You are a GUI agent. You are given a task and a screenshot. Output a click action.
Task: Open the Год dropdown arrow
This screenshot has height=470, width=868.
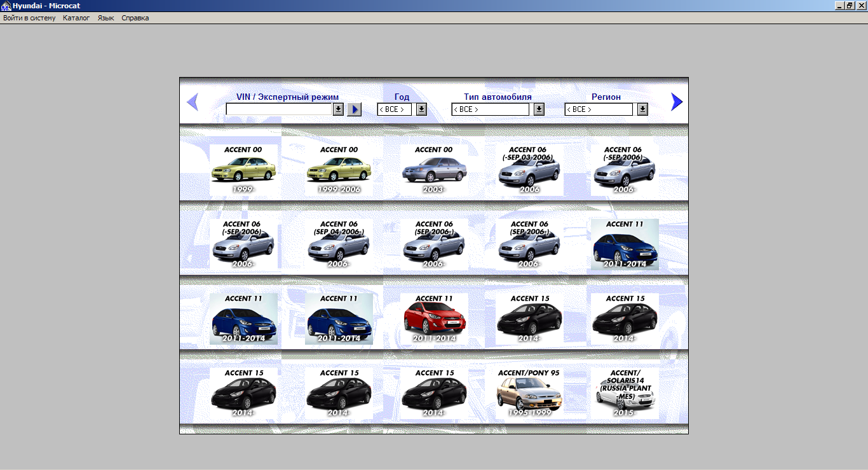click(421, 109)
